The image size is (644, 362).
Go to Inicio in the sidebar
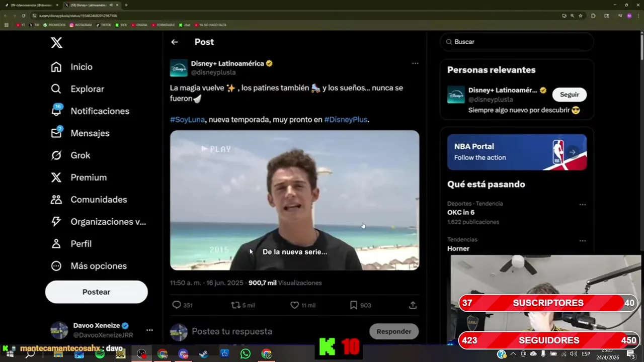click(71, 67)
